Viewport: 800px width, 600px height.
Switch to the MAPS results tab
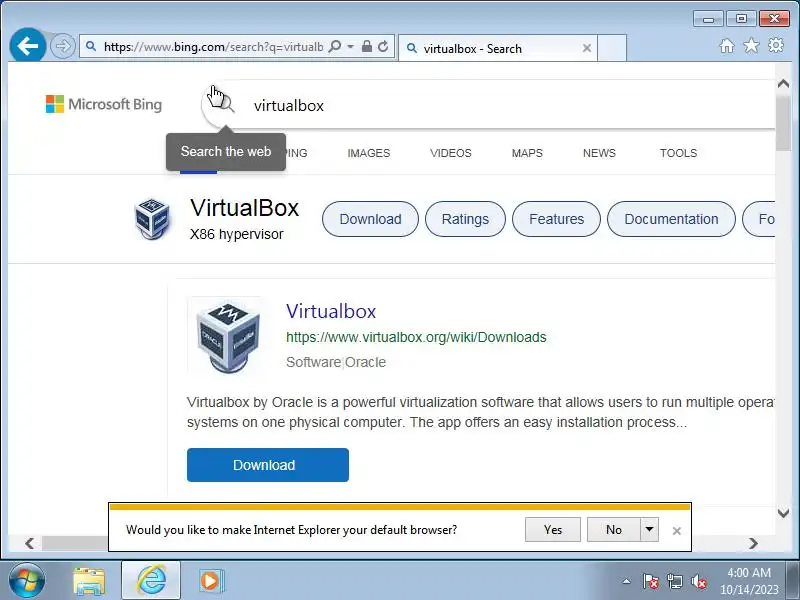(527, 153)
